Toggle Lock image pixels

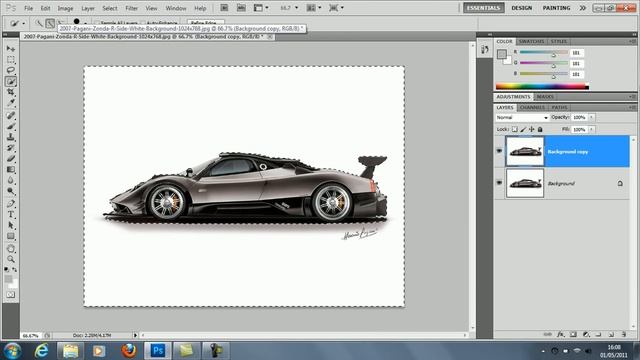[523, 129]
